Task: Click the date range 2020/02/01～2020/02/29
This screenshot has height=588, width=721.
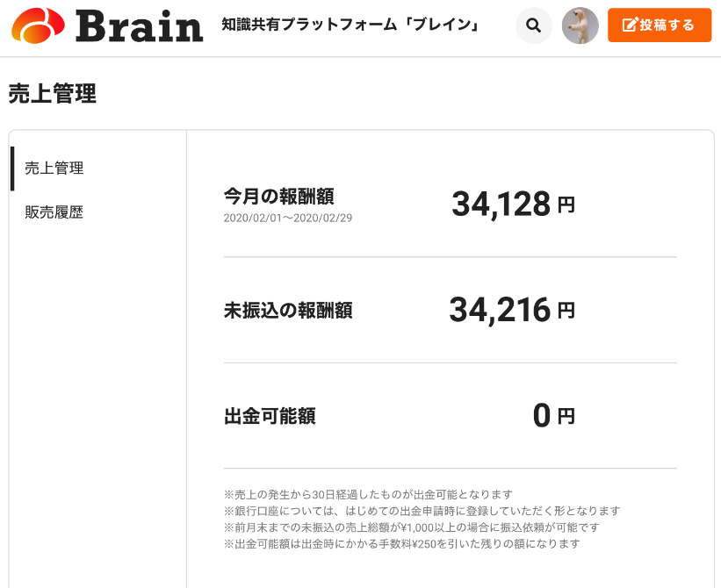Action: 288,219
